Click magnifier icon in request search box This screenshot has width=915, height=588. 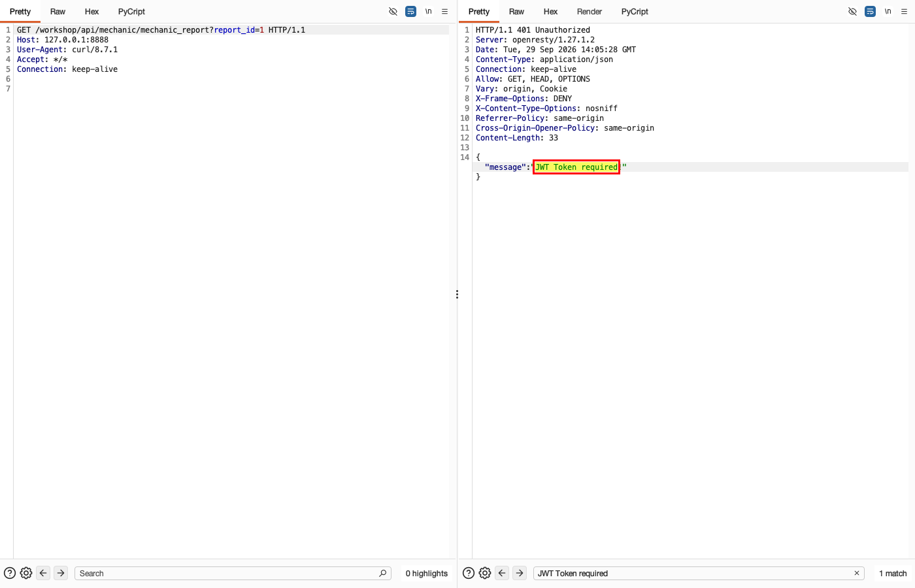[x=383, y=573]
